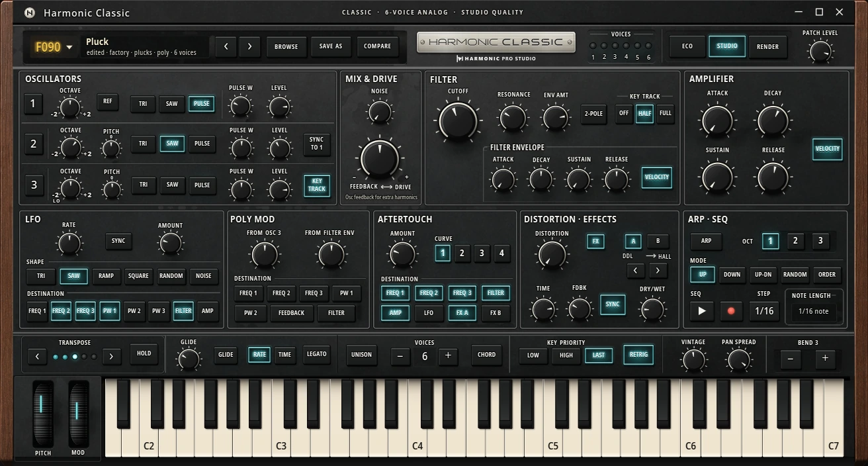The width and height of the screenshot is (868, 466).
Task: Shift transpose down with left arrow
Action: coord(37,356)
